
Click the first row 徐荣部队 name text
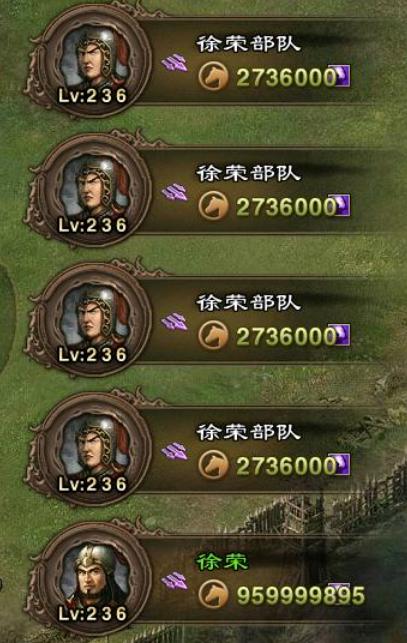249,44
